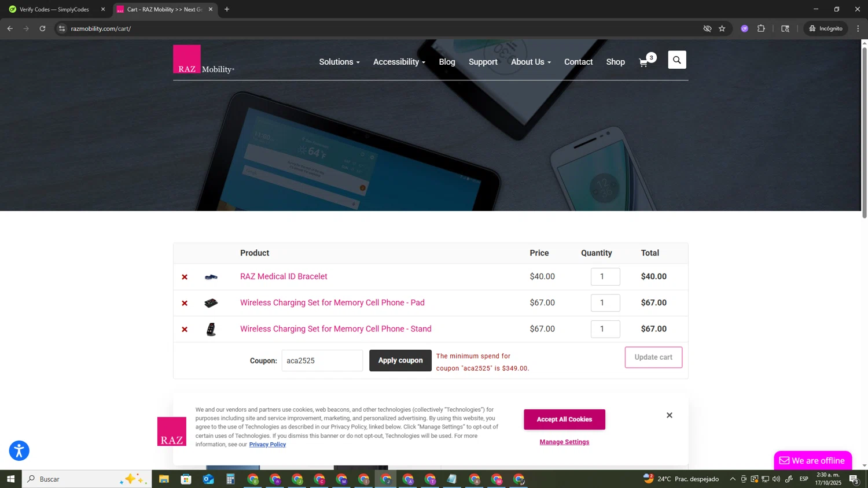Open Outlook from taskbar
The height and width of the screenshot is (488, 868).
click(x=208, y=479)
